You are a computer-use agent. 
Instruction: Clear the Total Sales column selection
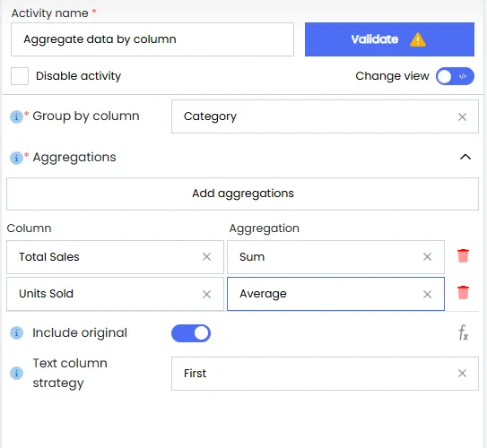(x=206, y=257)
